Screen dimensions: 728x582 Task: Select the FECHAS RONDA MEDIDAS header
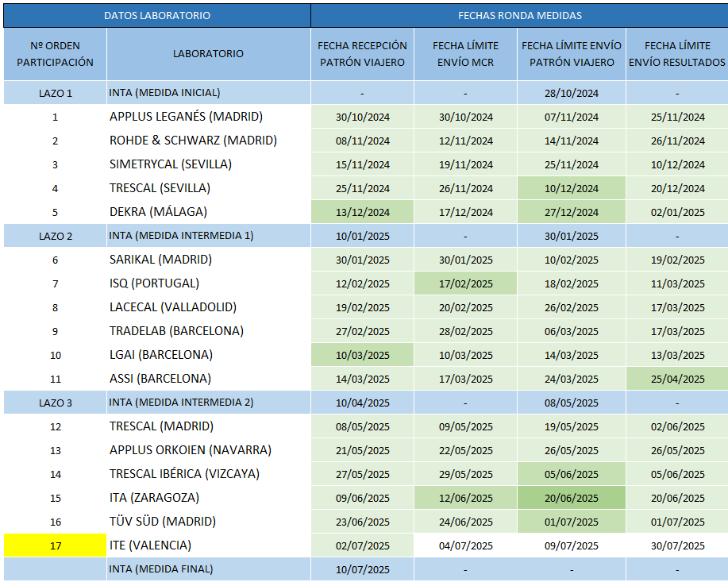click(x=519, y=15)
